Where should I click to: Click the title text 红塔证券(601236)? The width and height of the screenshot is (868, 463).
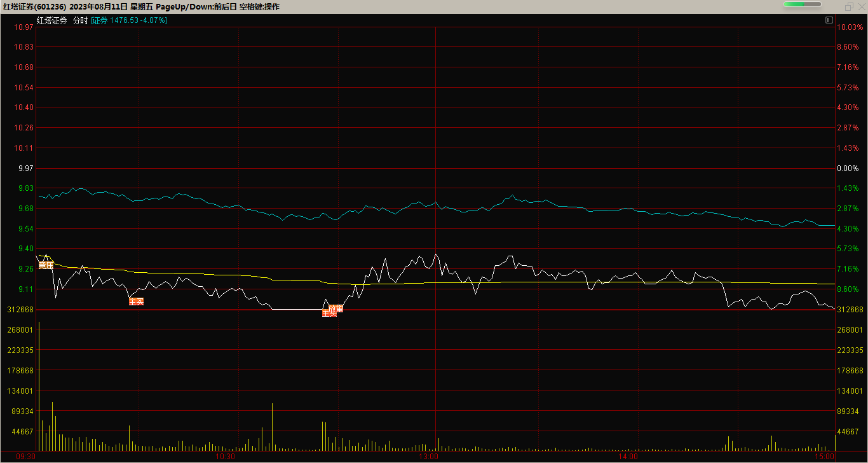[x=34, y=6]
